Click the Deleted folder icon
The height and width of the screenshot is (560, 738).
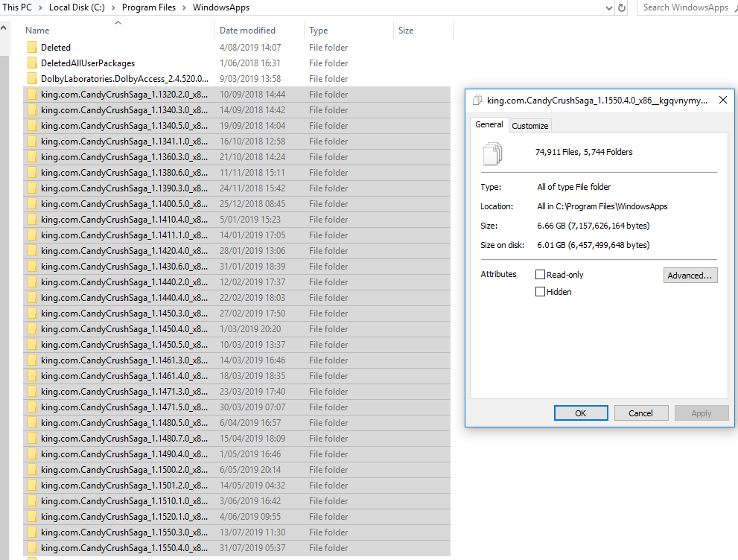[32, 48]
